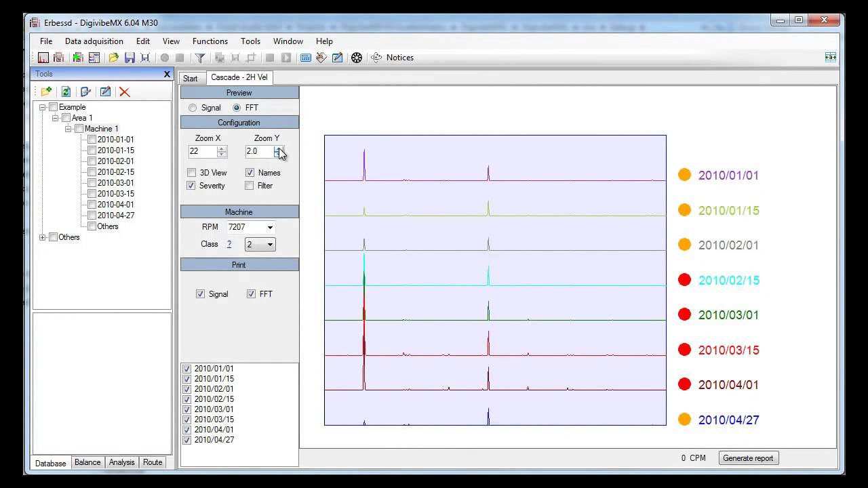Click red X delete icon in Tools panel

point(125,92)
